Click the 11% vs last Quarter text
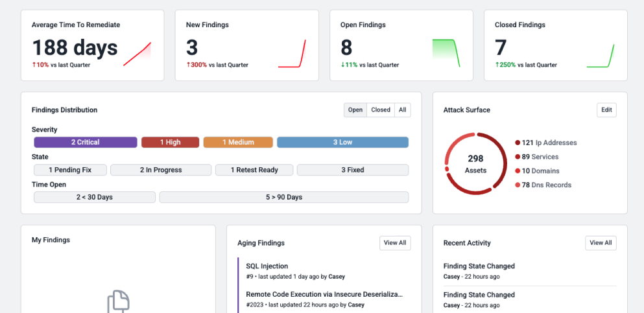 [370, 65]
